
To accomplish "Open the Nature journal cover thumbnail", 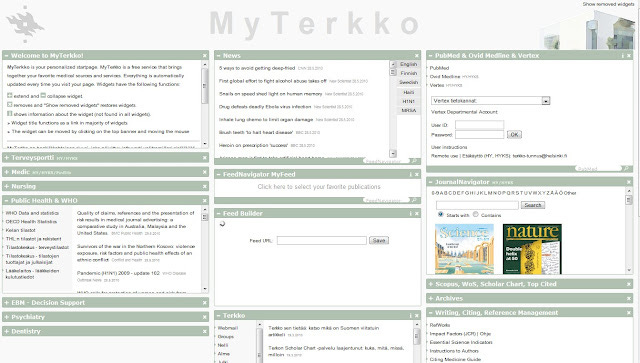I will coord(532,249).
